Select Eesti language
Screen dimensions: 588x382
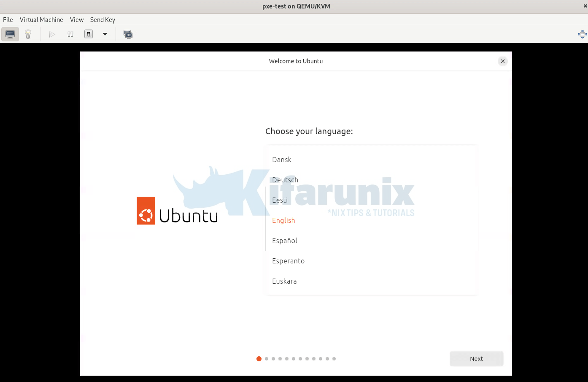372,200
